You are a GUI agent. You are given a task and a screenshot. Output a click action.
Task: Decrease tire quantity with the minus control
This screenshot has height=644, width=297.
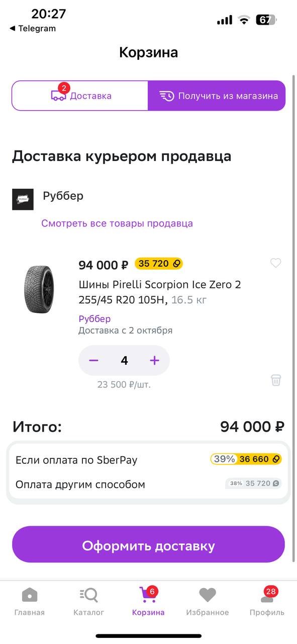[x=93, y=360]
